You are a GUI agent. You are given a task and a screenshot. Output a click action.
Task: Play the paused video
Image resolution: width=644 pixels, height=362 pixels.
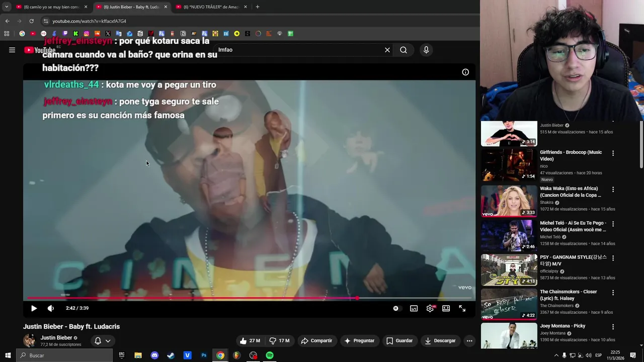point(34,308)
